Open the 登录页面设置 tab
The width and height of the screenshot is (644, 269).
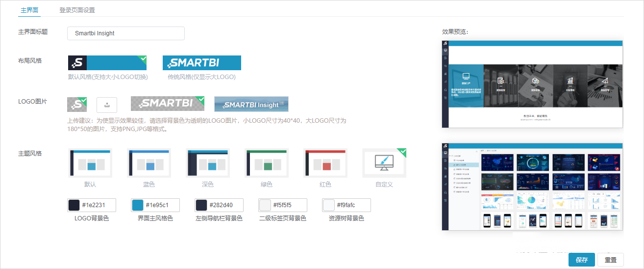(x=77, y=10)
